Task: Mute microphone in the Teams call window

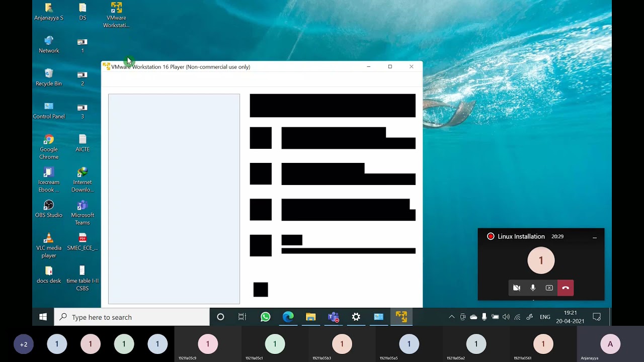Action: (533, 288)
